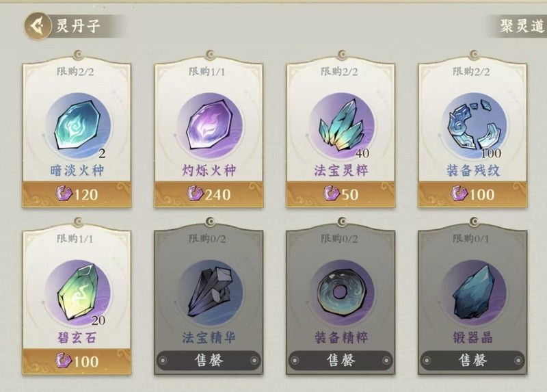Screen dimensions: 547x392
Task: Click the 售罄 label under 法宝精华
Action: [x=209, y=361]
